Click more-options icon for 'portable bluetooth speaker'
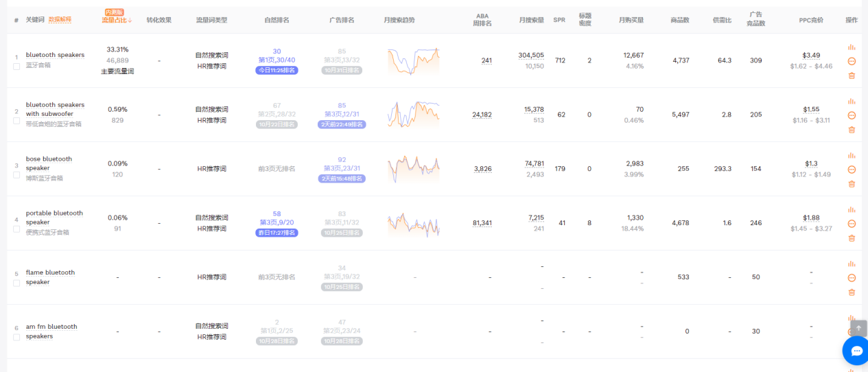 852,224
